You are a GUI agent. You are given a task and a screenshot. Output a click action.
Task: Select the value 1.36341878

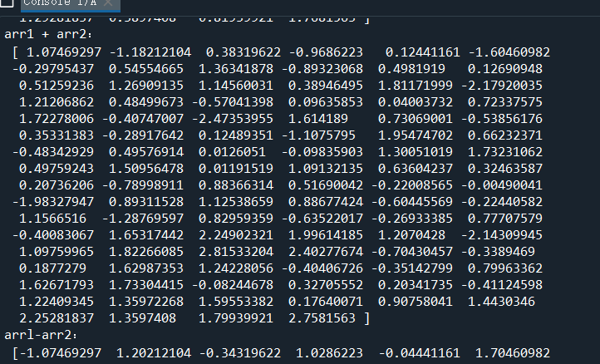tap(236, 69)
